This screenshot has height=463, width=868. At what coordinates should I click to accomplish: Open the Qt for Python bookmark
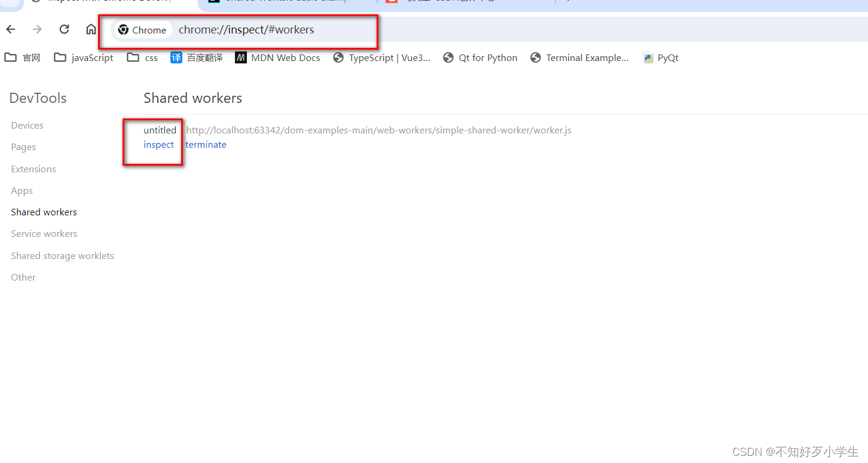(x=480, y=57)
